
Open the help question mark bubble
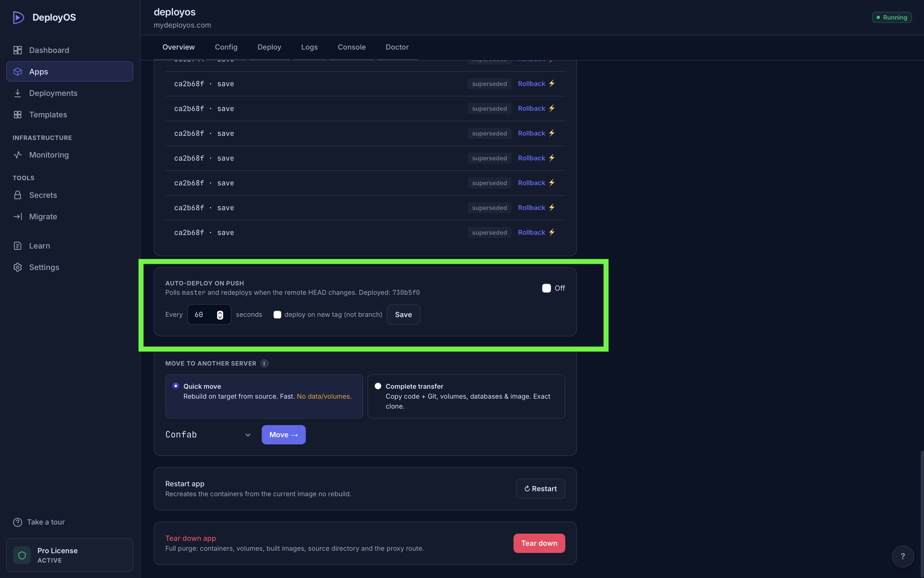pyautogui.click(x=903, y=556)
